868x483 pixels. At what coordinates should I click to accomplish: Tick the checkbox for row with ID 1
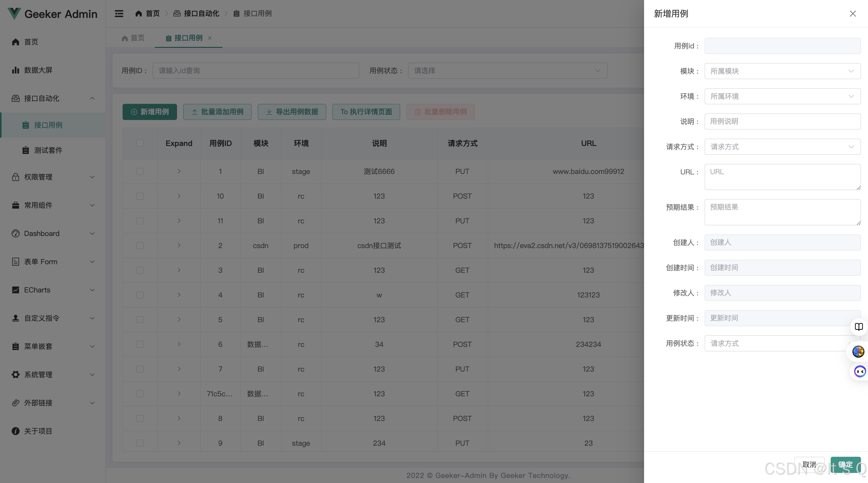(140, 171)
